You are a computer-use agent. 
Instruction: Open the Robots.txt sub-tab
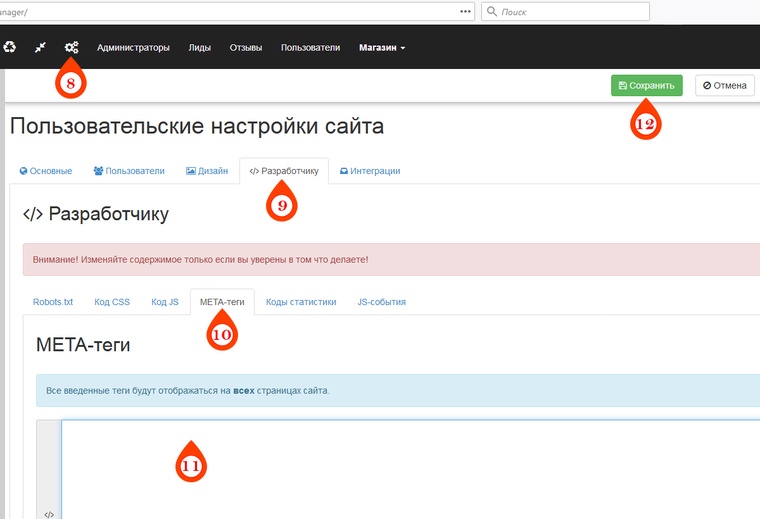(53, 302)
